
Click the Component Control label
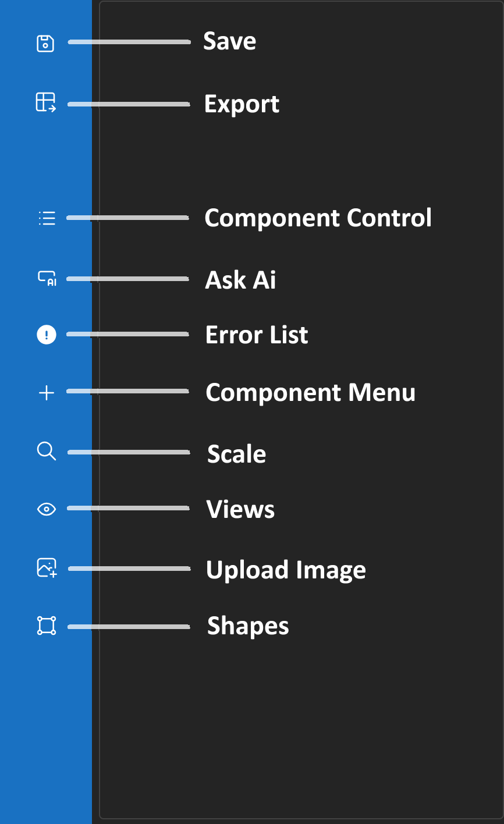coord(318,218)
